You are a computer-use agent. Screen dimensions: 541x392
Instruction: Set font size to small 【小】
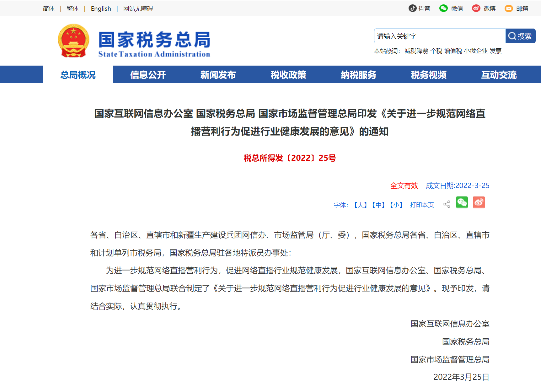pos(396,205)
